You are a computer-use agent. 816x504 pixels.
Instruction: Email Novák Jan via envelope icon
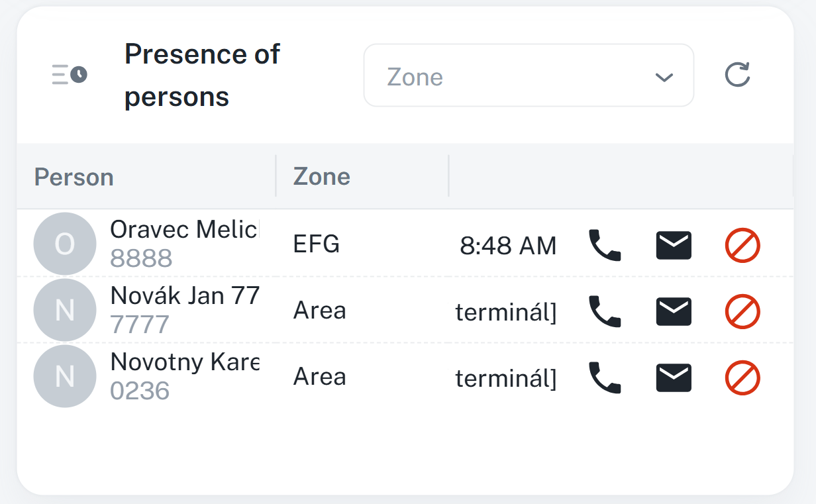point(674,311)
